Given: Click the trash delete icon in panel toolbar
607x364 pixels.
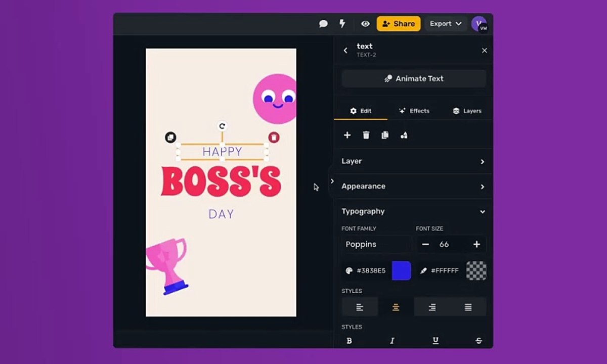Looking at the screenshot, I should [366, 135].
